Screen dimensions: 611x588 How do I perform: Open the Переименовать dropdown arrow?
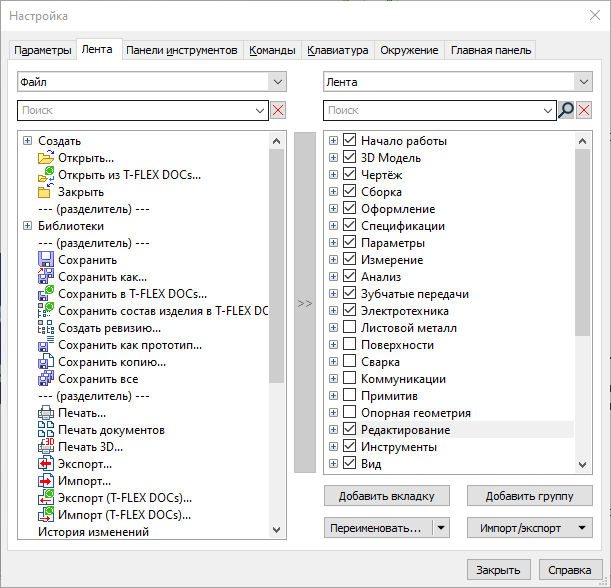(x=441, y=528)
